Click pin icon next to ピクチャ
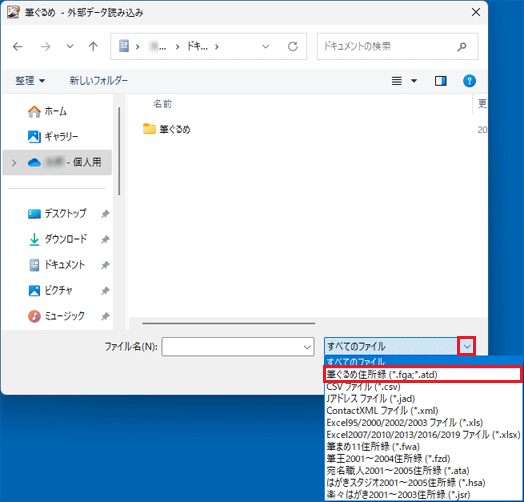Image resolution: width=524 pixels, height=502 pixels. [x=105, y=290]
